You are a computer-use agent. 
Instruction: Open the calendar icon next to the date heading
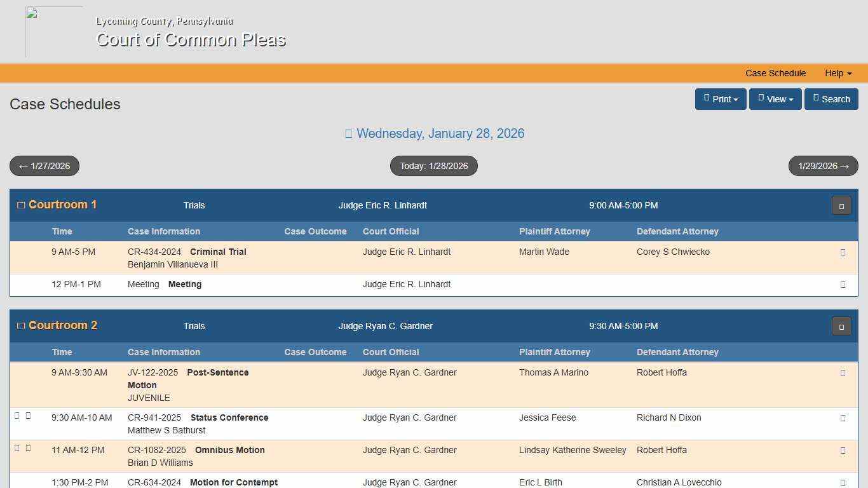(x=348, y=133)
